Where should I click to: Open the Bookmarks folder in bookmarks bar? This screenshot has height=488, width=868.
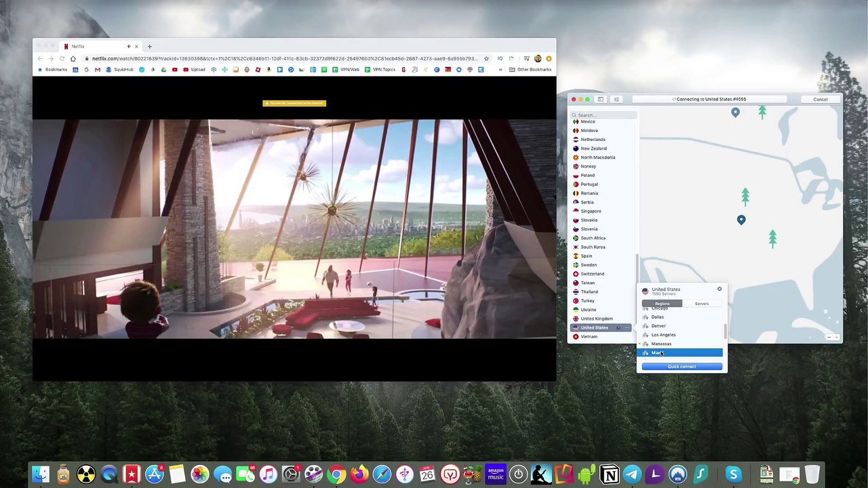pyautogui.click(x=52, y=70)
